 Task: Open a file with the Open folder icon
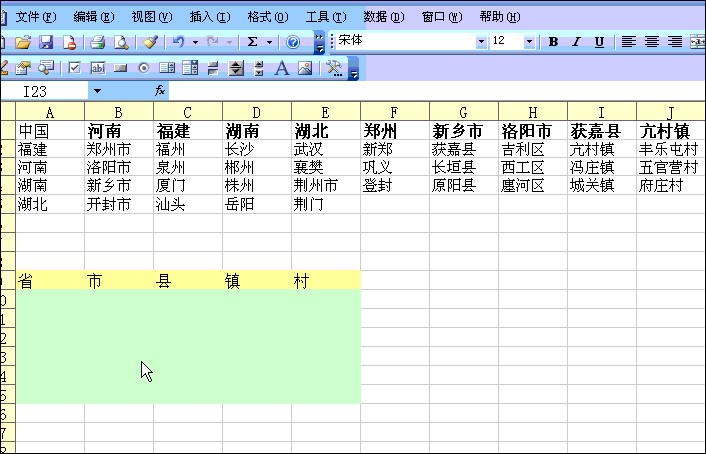point(23,42)
